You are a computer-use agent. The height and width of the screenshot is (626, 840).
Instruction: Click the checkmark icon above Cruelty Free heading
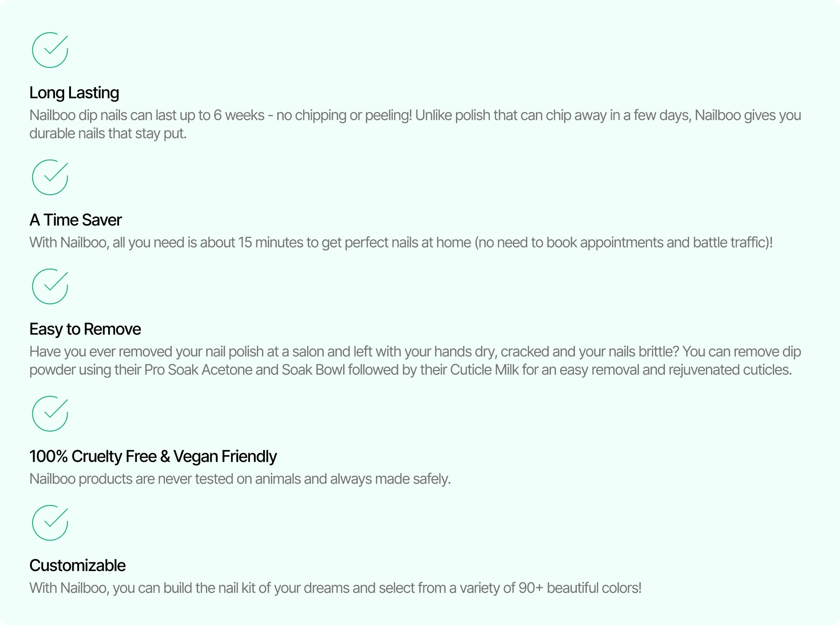point(50,414)
